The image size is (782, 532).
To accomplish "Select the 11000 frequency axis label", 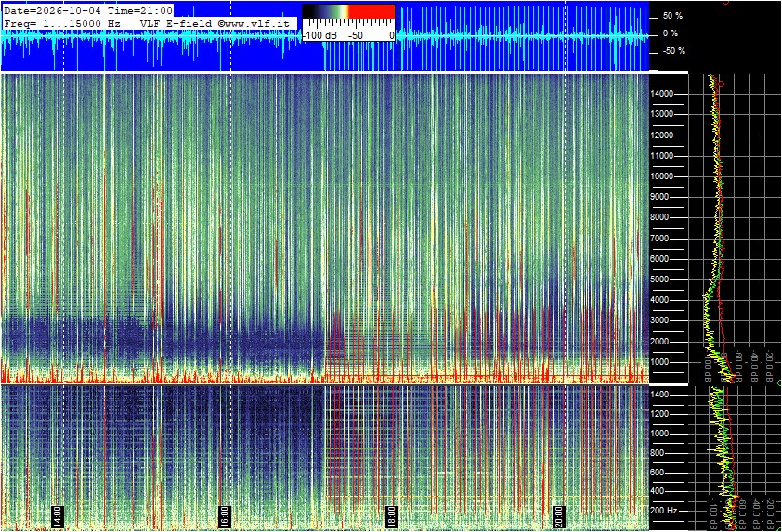I will point(662,156).
